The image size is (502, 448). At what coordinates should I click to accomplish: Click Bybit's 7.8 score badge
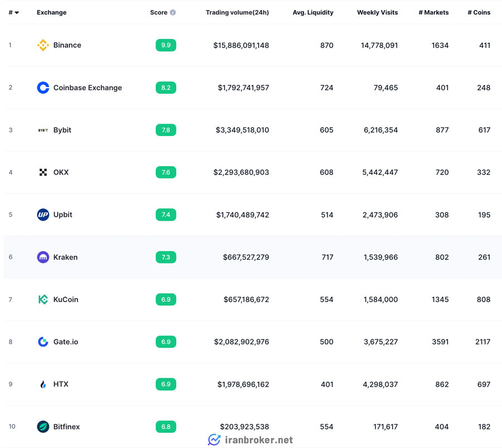(166, 130)
